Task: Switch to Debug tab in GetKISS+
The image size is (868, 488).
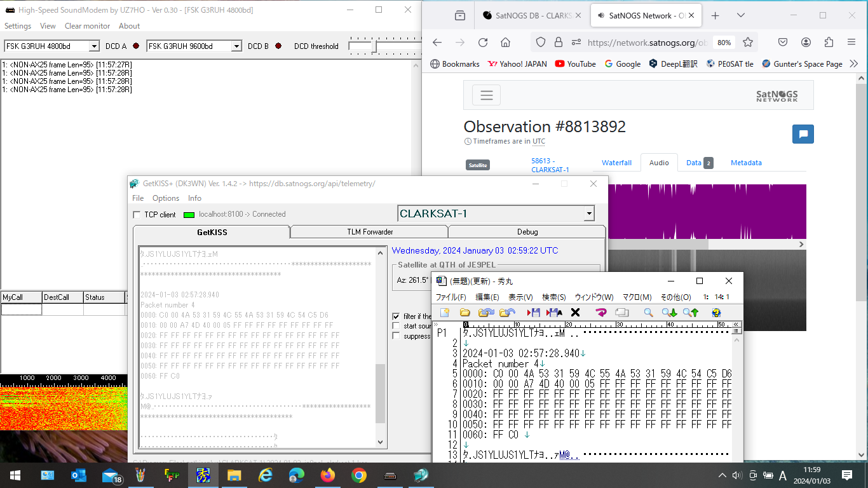Action: pos(527,232)
